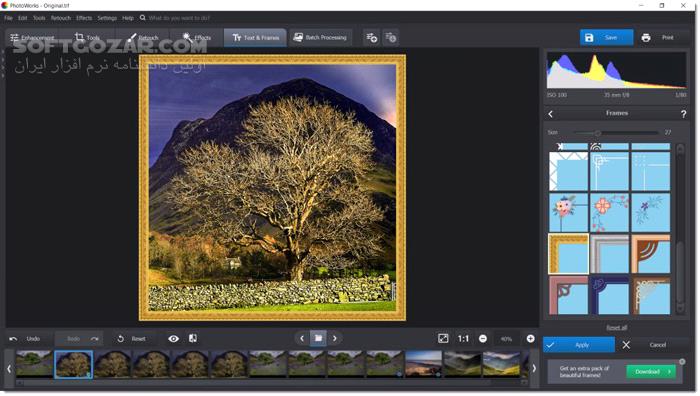Apply the selected frame
The height and width of the screenshot is (396, 700).
click(x=579, y=345)
